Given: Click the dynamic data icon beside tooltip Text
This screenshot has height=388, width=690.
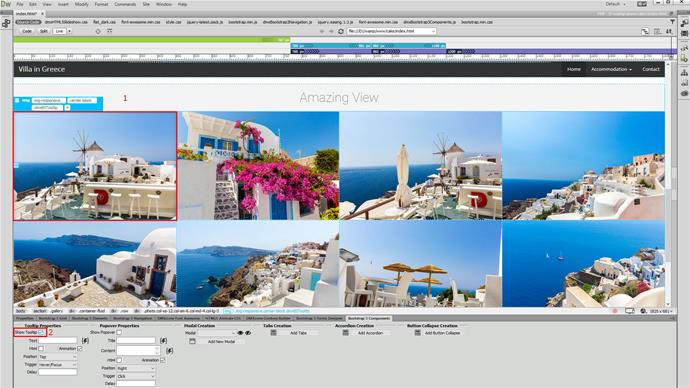Looking at the screenshot, I should click(x=85, y=340).
